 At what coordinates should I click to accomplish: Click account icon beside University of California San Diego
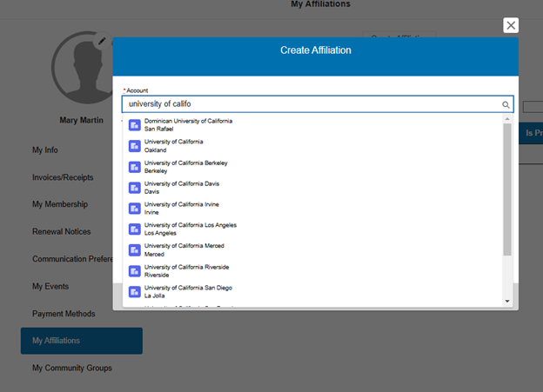pos(134,292)
